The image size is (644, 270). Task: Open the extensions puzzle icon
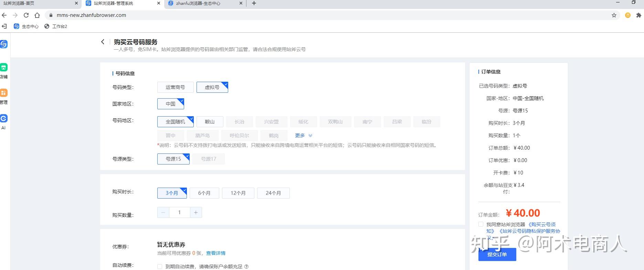[x=639, y=15]
